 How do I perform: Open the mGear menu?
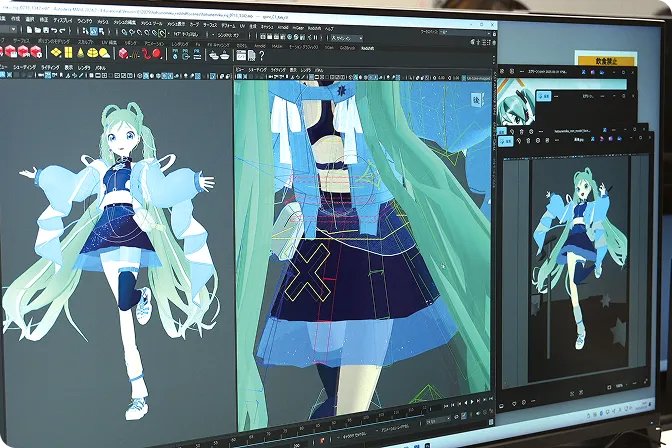[298, 28]
